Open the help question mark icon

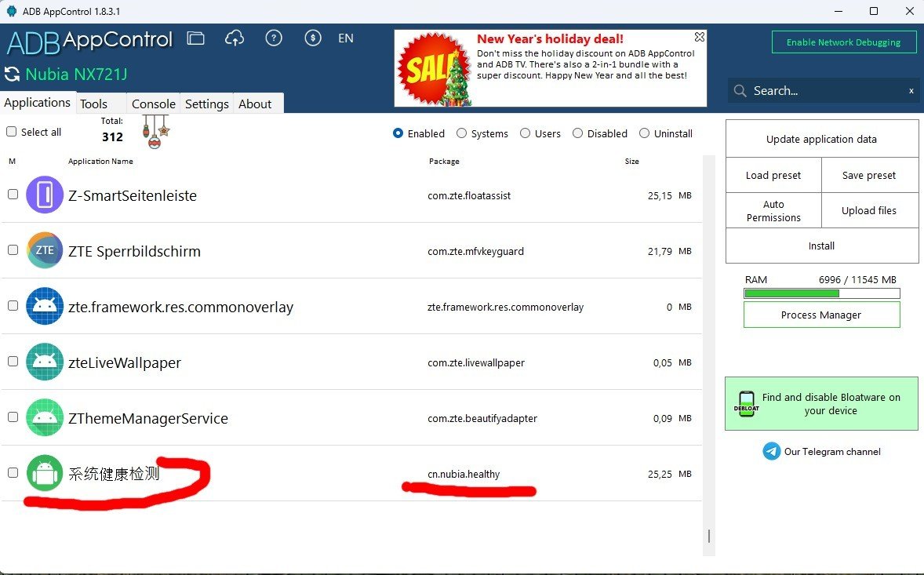coord(274,38)
